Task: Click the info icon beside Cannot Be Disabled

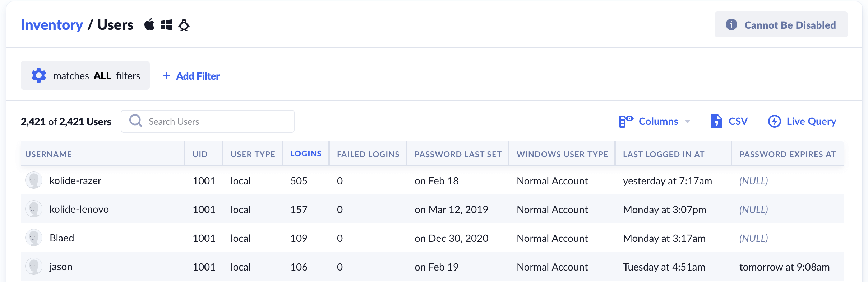Action: (x=731, y=25)
